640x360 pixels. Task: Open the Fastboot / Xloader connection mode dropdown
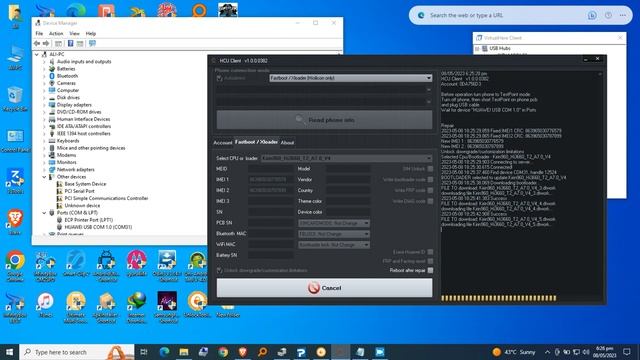[x=350, y=78]
